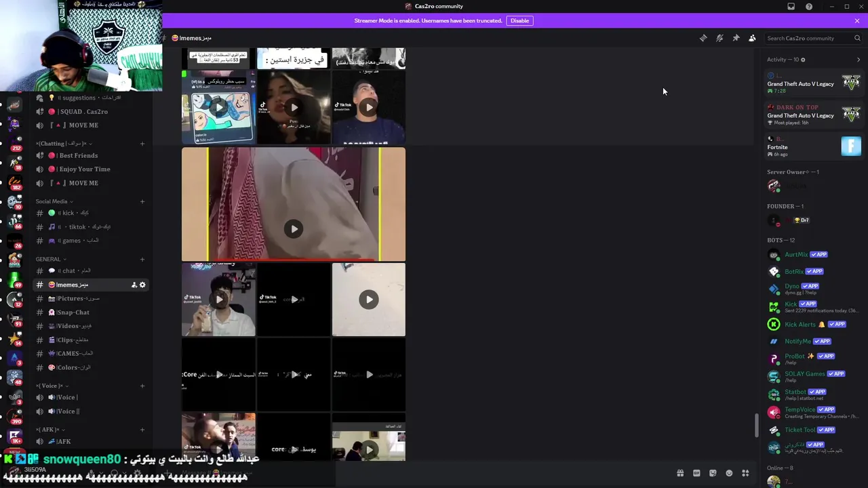Open the Threads icon in channel header

click(703, 38)
